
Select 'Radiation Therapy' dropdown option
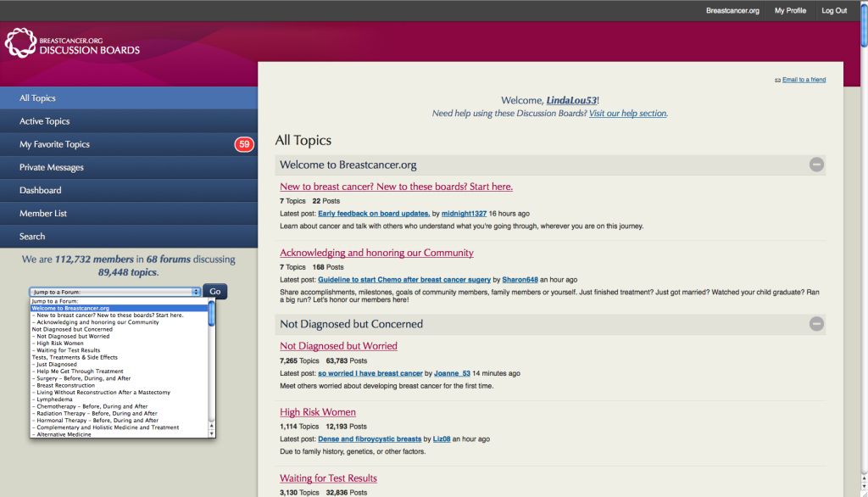119,413
